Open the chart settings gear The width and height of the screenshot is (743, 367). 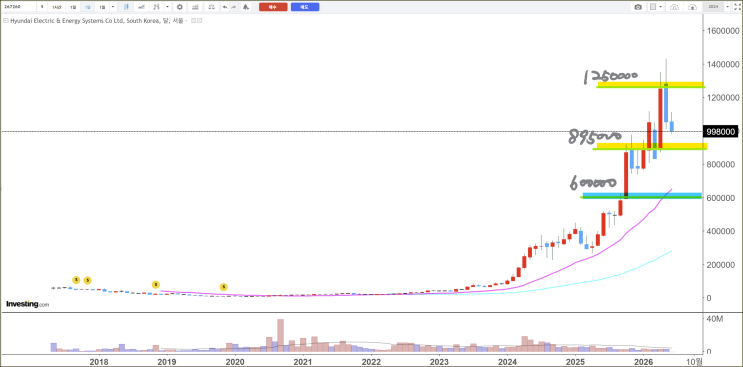click(x=180, y=7)
